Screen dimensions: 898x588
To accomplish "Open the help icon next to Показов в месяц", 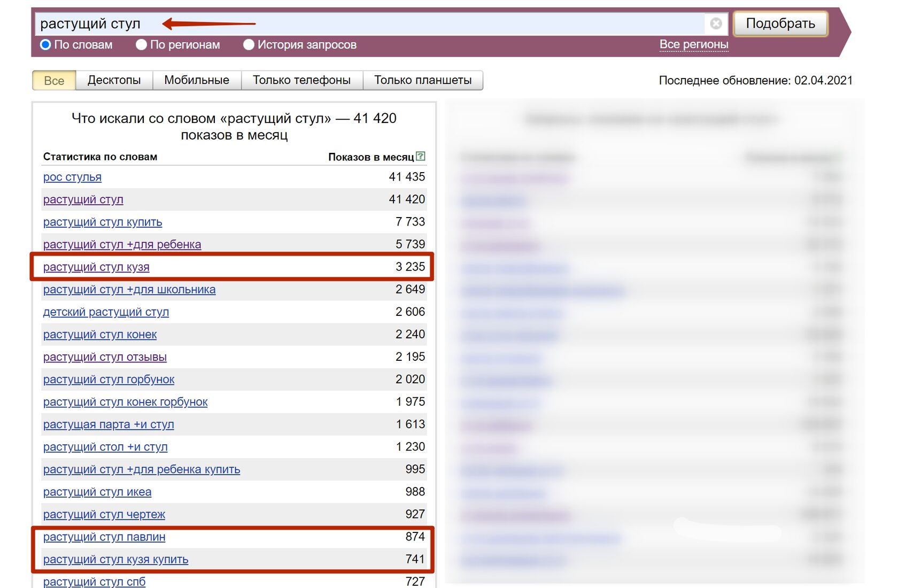I will click(x=421, y=156).
